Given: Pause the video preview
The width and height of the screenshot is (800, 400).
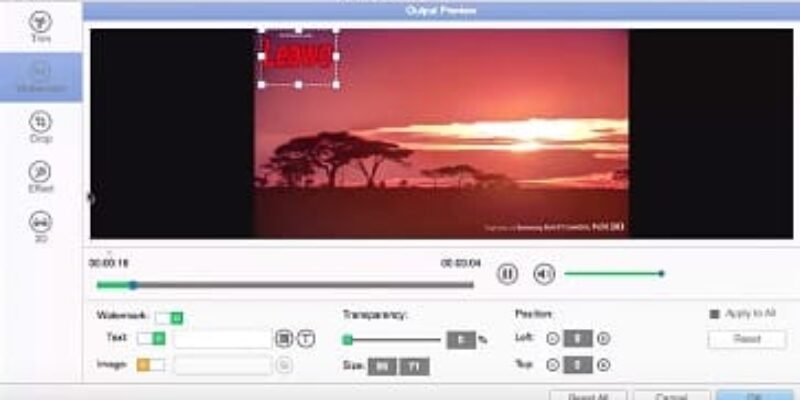Looking at the screenshot, I should (507, 274).
